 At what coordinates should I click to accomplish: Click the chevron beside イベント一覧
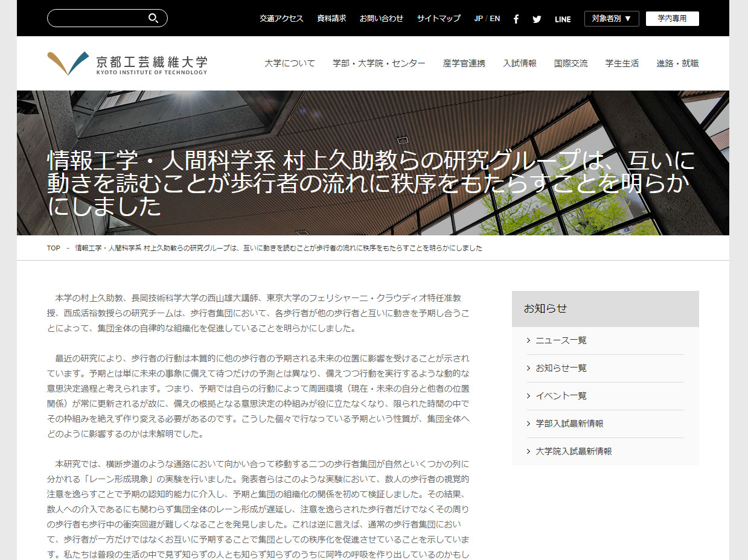[x=529, y=396]
